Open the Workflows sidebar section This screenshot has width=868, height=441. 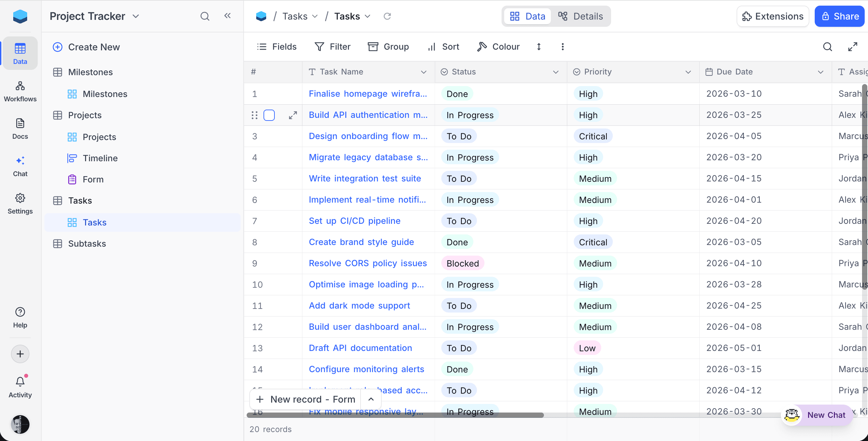click(20, 91)
